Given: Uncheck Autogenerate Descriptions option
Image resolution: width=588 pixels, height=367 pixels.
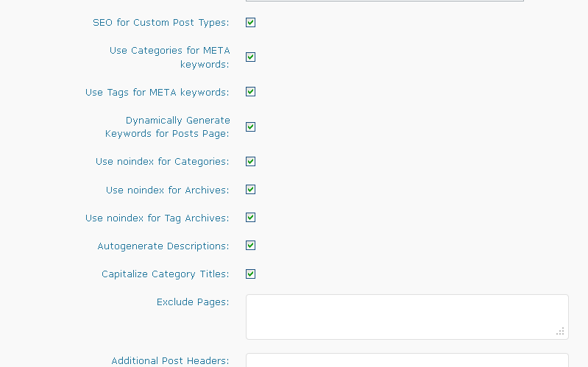Looking at the screenshot, I should [250, 246].
